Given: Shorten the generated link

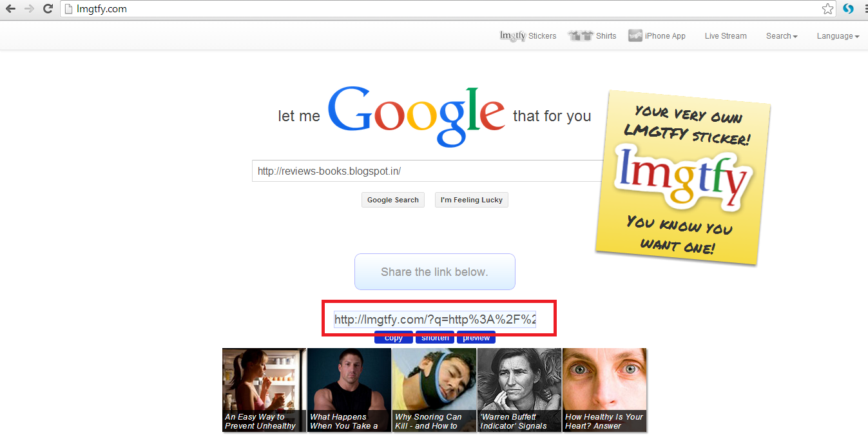Looking at the screenshot, I should pos(435,337).
